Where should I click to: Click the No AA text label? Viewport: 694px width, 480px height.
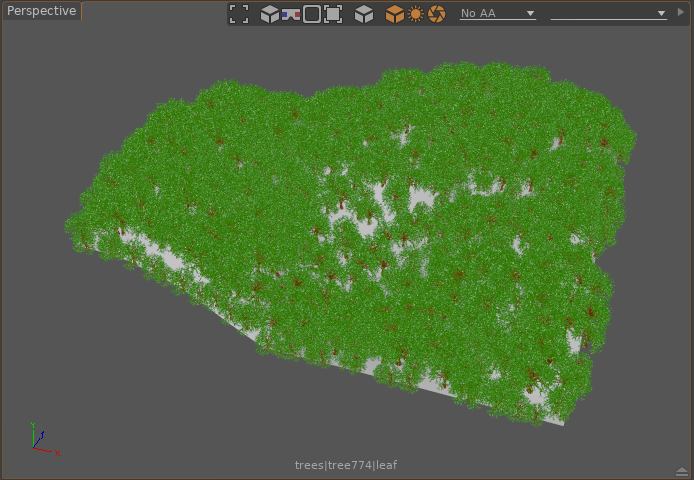coord(478,14)
